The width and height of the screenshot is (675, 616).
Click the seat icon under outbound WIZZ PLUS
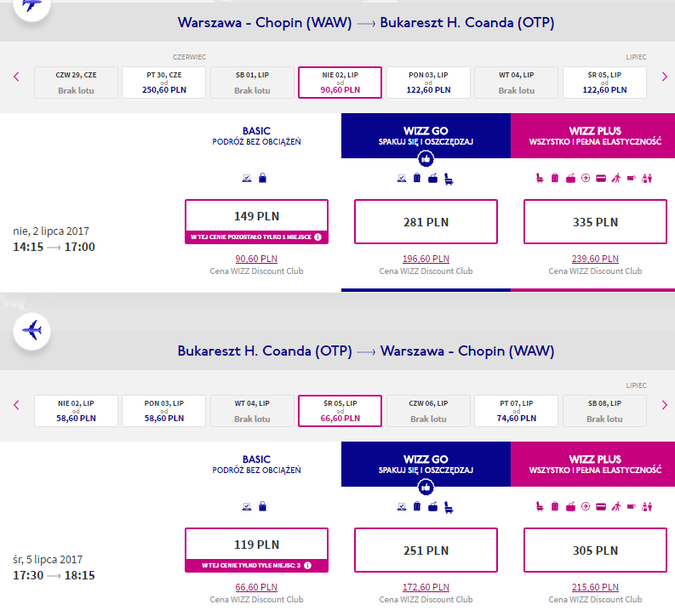(x=540, y=178)
